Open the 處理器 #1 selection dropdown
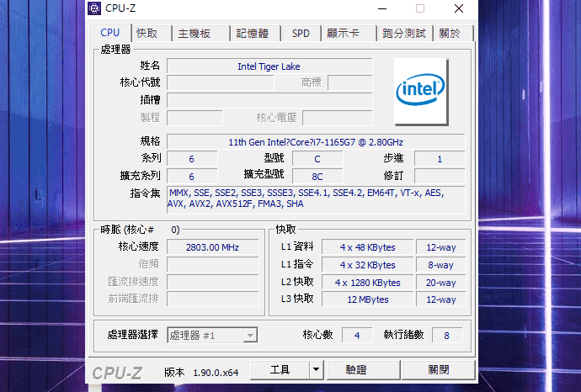This screenshot has width=581, height=392. click(x=212, y=336)
